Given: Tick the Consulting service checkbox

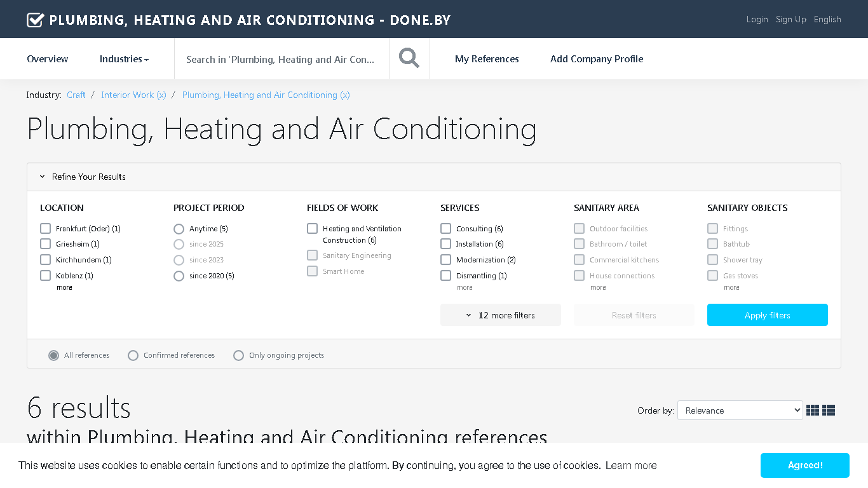Looking at the screenshot, I should (x=445, y=228).
